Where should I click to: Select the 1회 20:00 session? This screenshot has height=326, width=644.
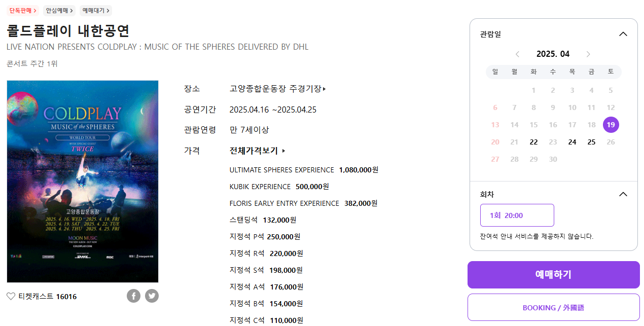coord(517,215)
